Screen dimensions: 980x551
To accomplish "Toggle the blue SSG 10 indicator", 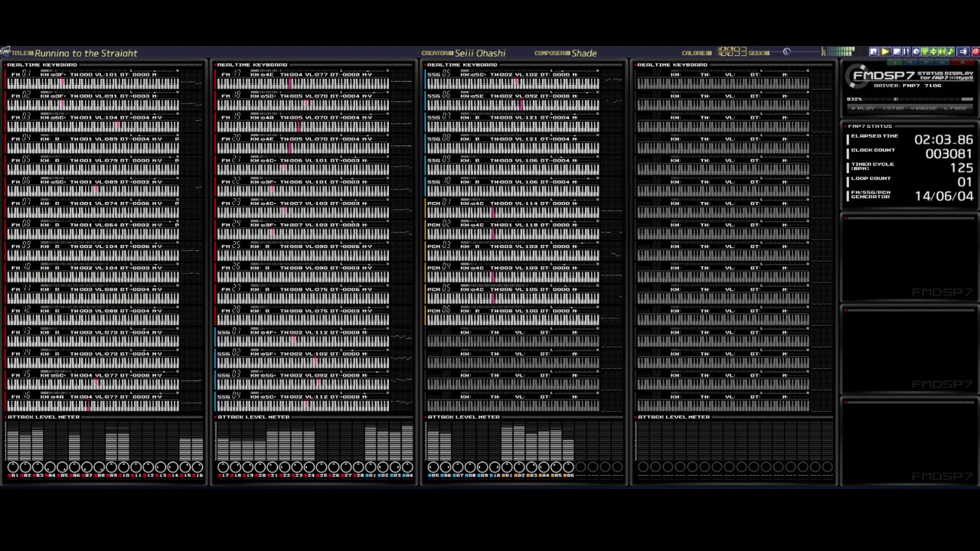I will tap(495, 475).
